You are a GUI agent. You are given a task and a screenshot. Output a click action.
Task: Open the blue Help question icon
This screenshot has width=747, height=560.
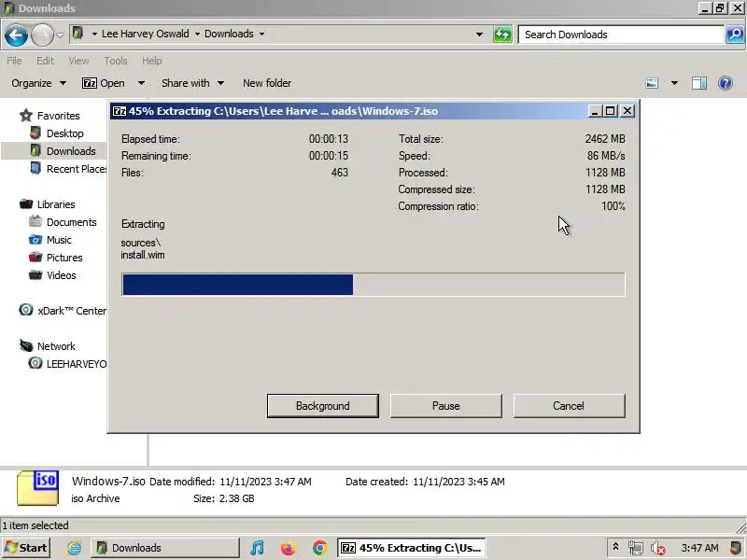coord(726,83)
